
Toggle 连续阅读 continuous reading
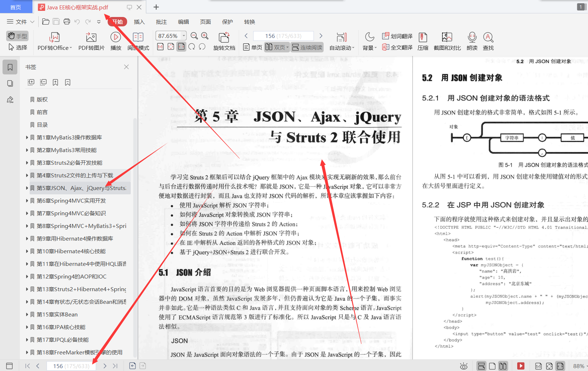(x=307, y=47)
